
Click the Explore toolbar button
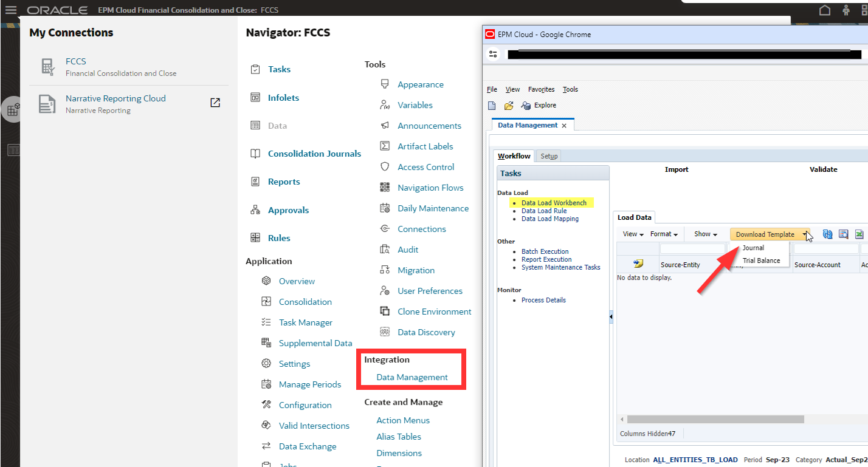(x=539, y=106)
